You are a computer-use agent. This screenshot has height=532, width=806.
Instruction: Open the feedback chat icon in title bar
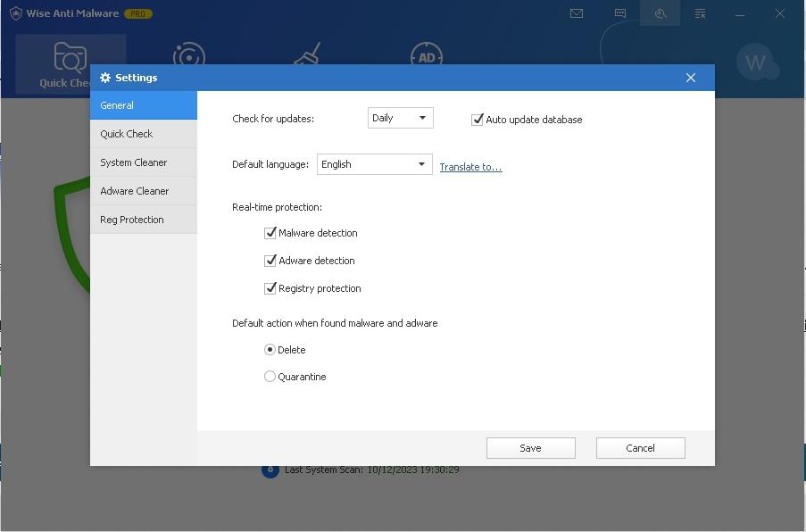point(620,13)
